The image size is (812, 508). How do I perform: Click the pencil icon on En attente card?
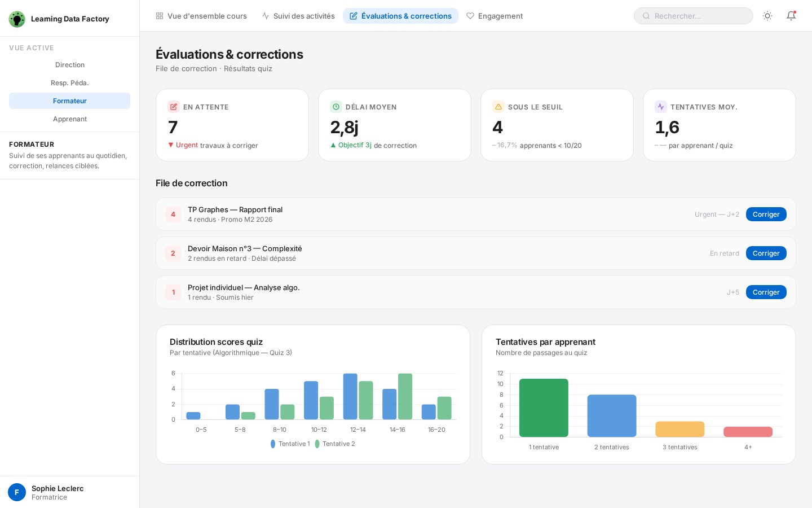[x=174, y=107]
